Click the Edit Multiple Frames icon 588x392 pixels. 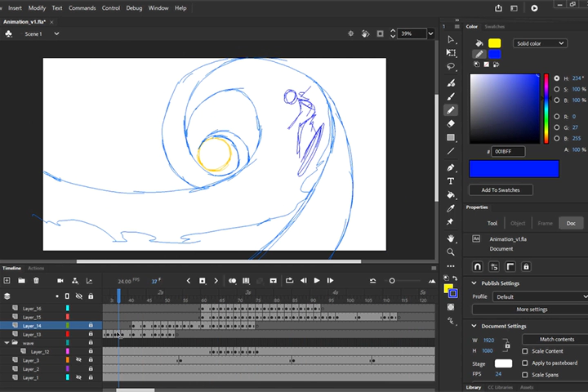pos(246,281)
